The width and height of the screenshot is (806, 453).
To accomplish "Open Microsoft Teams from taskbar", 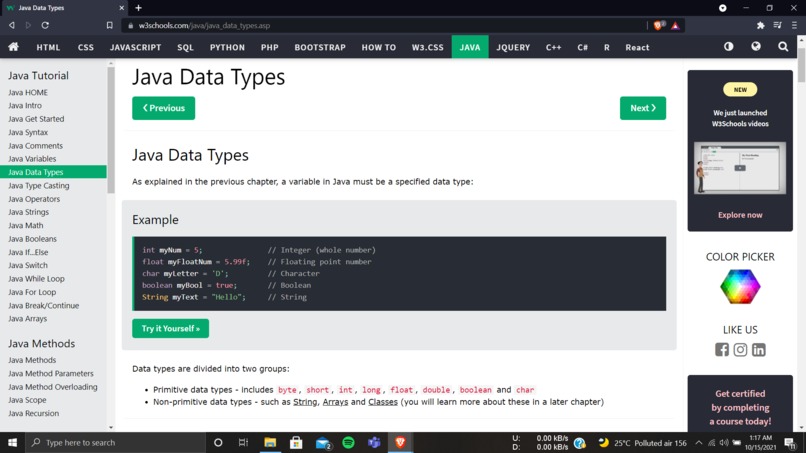I will [374, 442].
